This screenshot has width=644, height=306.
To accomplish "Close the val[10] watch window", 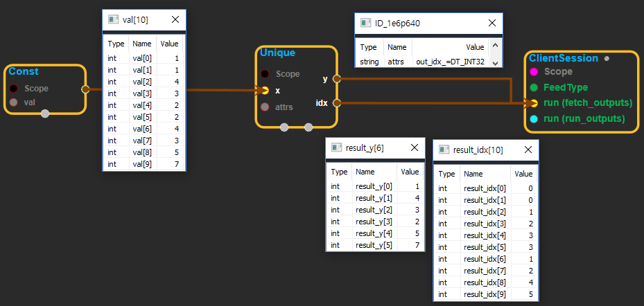I will click(175, 20).
